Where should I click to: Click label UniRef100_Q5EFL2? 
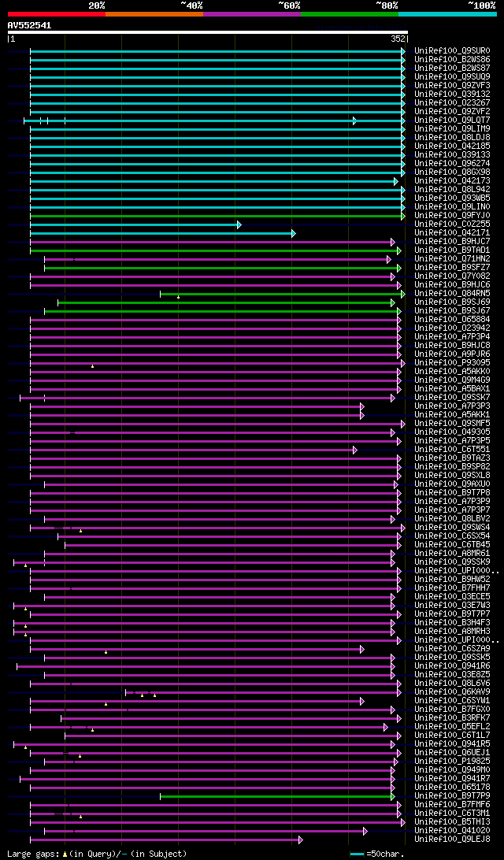pos(453,726)
